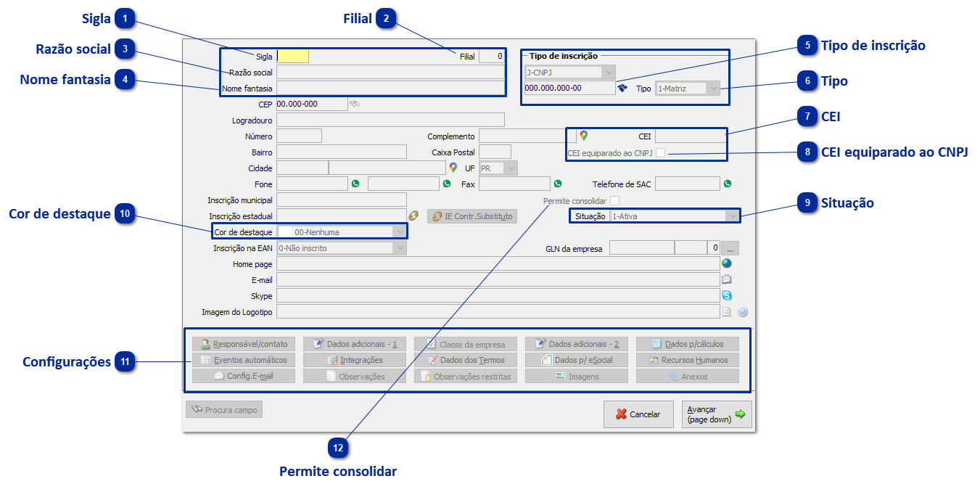Click the E-mail input field
This screenshot has height=492, width=980.
[x=498, y=280]
